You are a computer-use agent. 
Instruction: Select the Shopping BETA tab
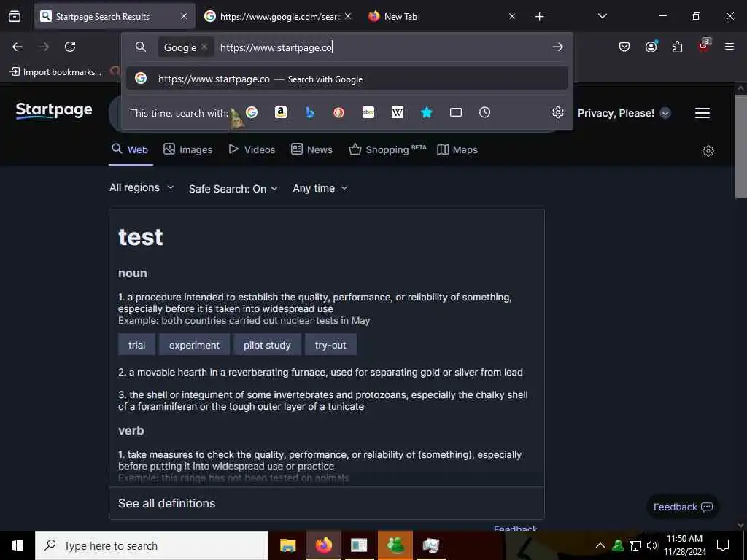[x=388, y=149]
